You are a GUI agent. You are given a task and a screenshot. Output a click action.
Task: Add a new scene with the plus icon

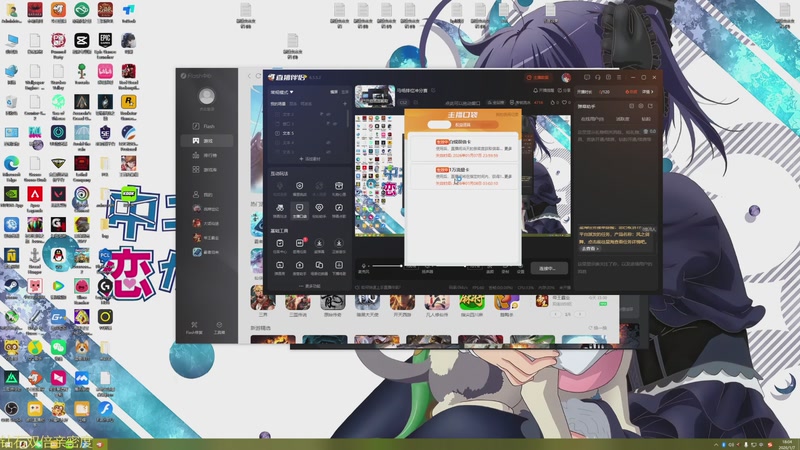click(345, 104)
